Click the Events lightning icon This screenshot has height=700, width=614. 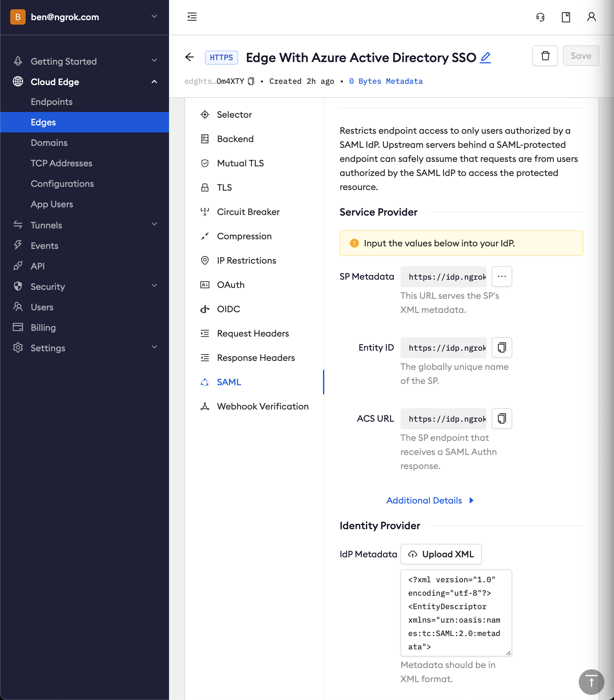click(x=18, y=245)
